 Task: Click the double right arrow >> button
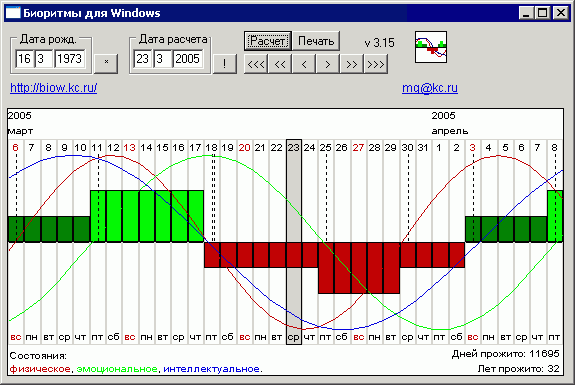(352, 64)
